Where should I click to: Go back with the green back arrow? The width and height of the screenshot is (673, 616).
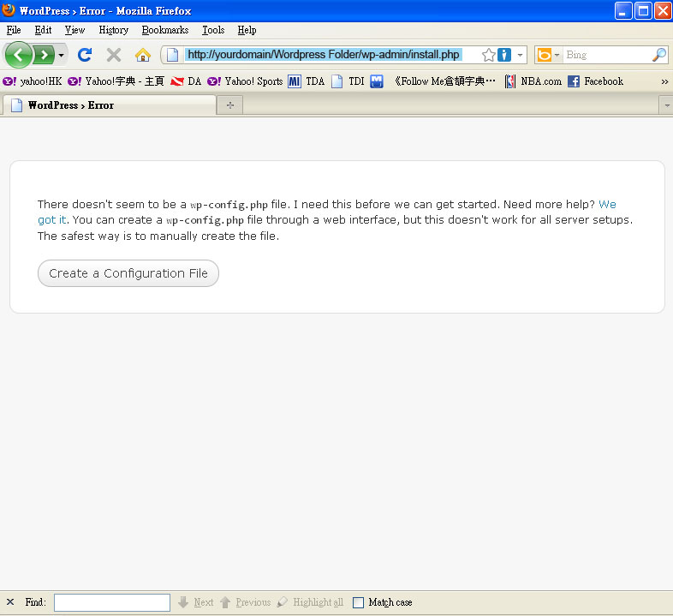[x=18, y=55]
